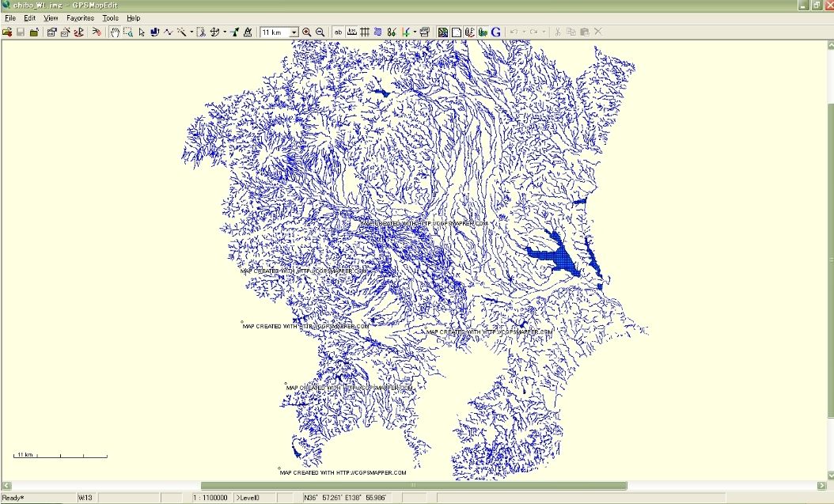This screenshot has width=834, height=504.
Task: Toggle the node points display button
Action: tap(392, 32)
